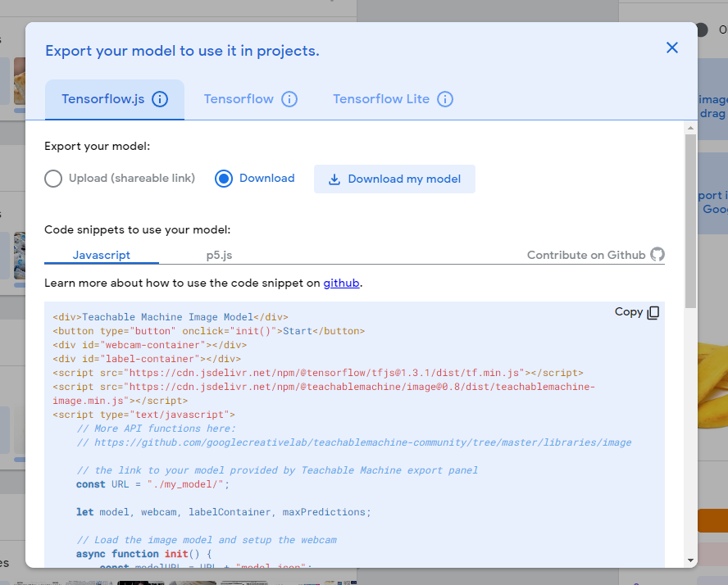728x585 pixels.
Task: Close the export model dialog
Action: 671,48
